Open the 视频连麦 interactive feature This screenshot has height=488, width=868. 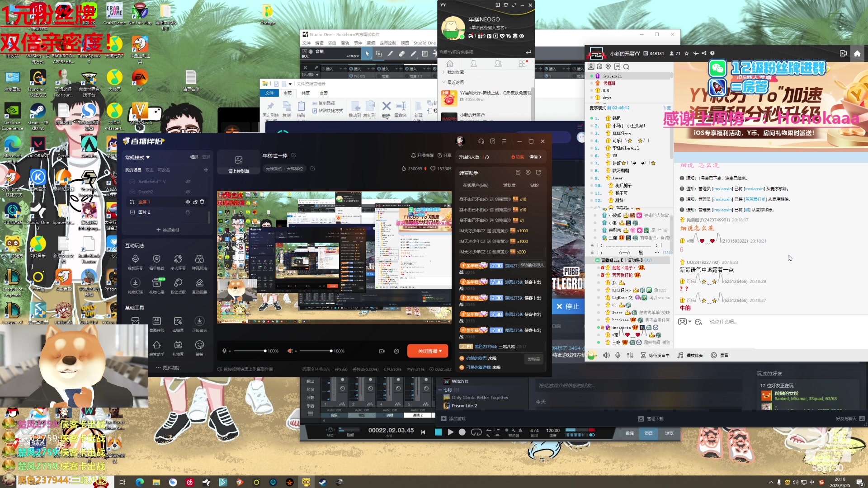[135, 262]
